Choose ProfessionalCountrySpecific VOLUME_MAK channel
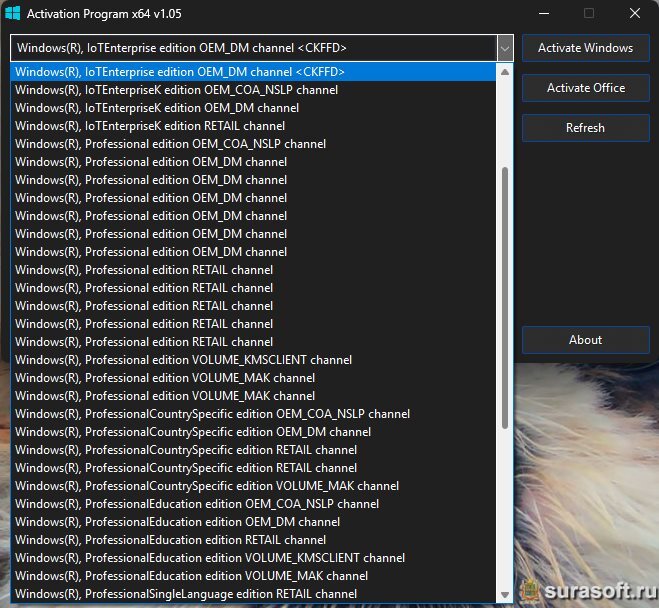The image size is (659, 608). (x=253, y=486)
